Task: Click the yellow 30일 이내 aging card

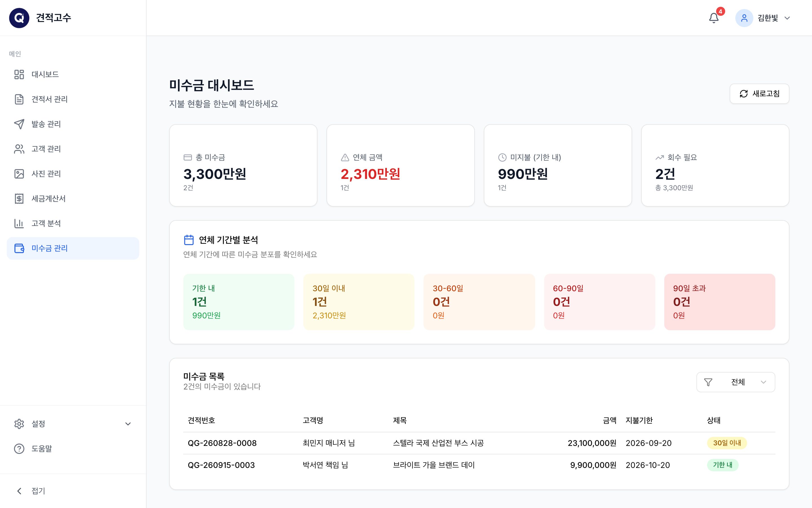Action: (359, 302)
